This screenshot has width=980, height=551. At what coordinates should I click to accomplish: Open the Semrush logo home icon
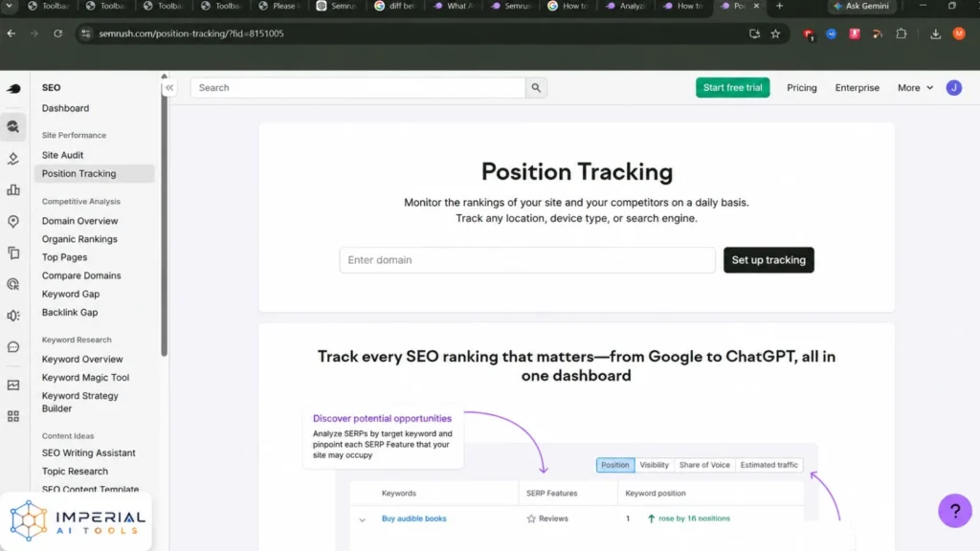point(13,89)
